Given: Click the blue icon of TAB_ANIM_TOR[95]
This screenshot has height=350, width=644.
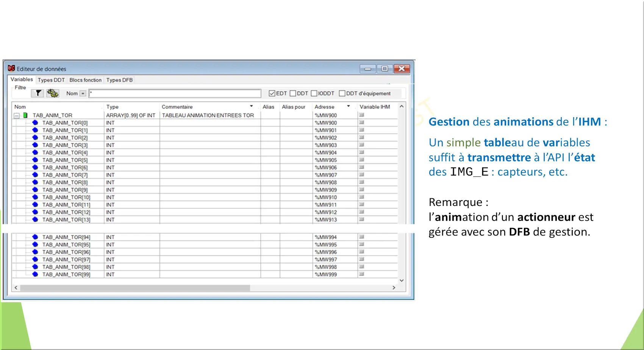Looking at the screenshot, I should point(35,245).
